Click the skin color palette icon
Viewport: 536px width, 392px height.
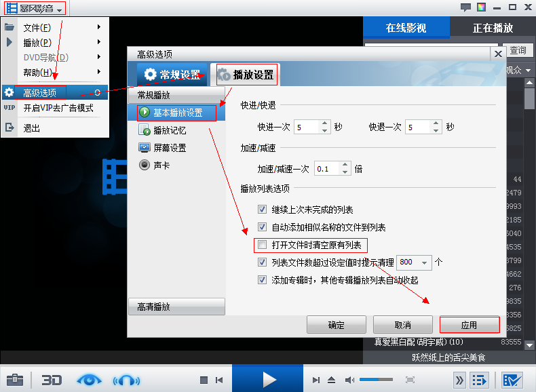coord(481,7)
